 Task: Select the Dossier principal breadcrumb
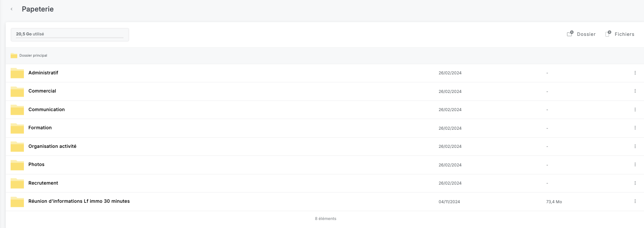click(x=33, y=56)
